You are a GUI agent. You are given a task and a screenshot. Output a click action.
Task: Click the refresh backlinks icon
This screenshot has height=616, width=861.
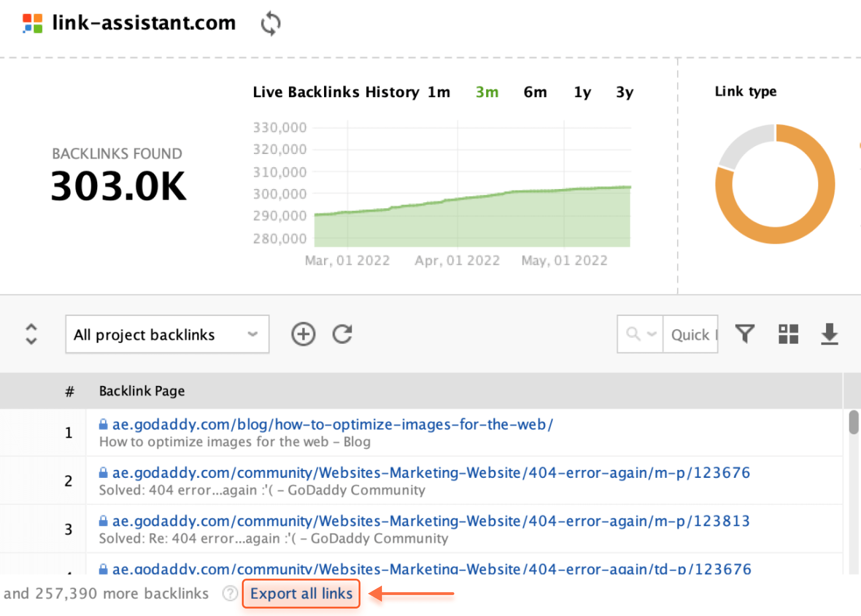click(342, 334)
